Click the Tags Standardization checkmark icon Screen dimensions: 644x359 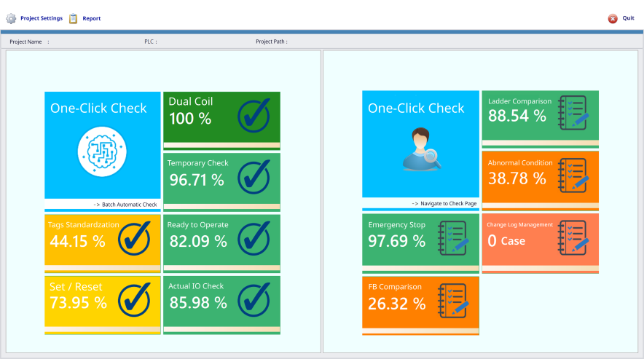click(134, 237)
